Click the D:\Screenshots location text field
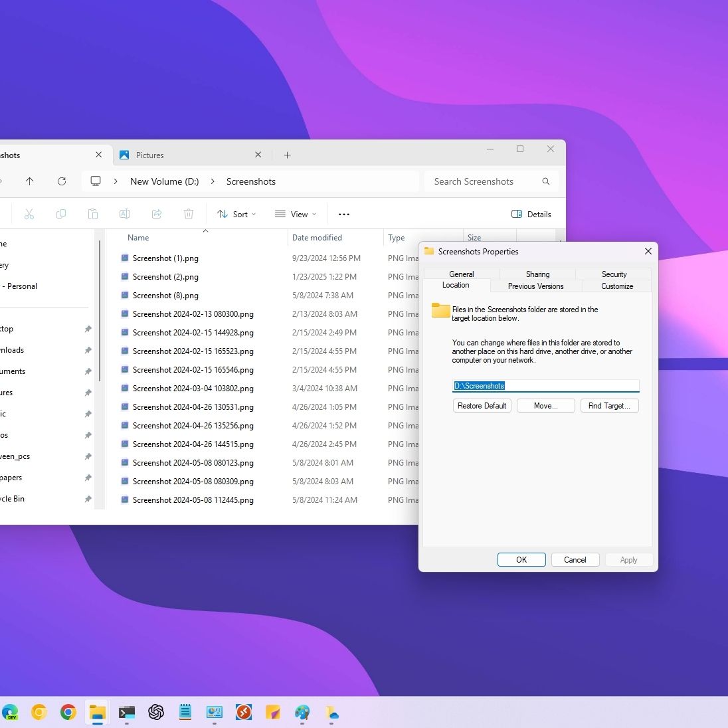This screenshot has width=728, height=728. (545, 386)
